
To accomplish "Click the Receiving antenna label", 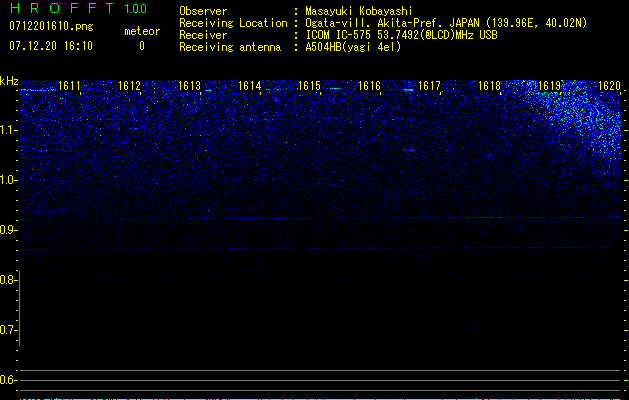I will pos(230,47).
